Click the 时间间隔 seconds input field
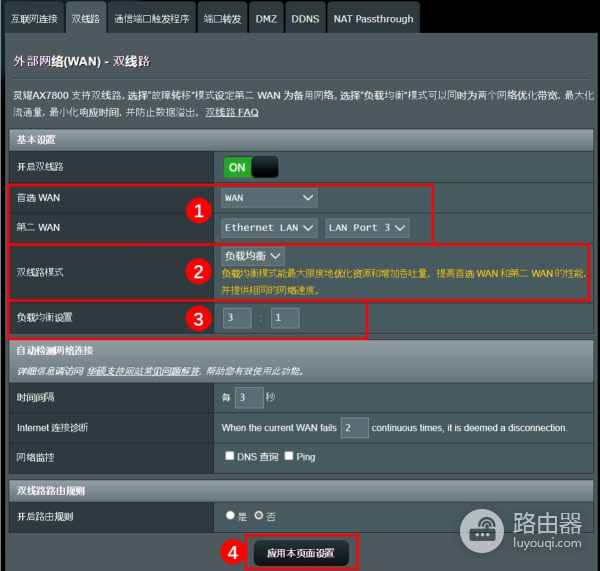This screenshot has width=600, height=571. 249,397
